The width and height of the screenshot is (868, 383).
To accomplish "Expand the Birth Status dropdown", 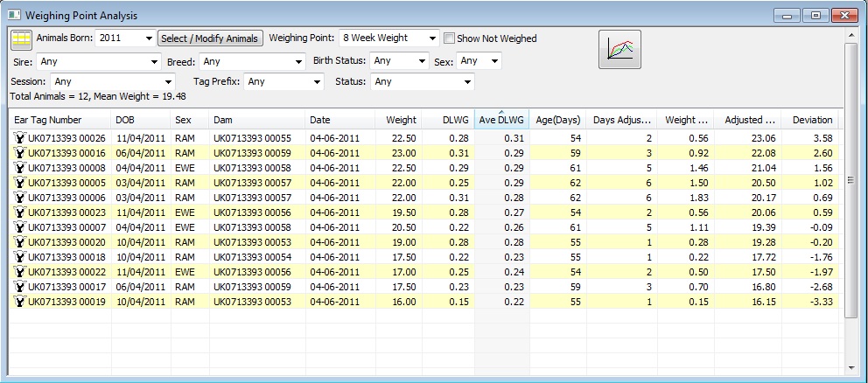I will tap(423, 61).
